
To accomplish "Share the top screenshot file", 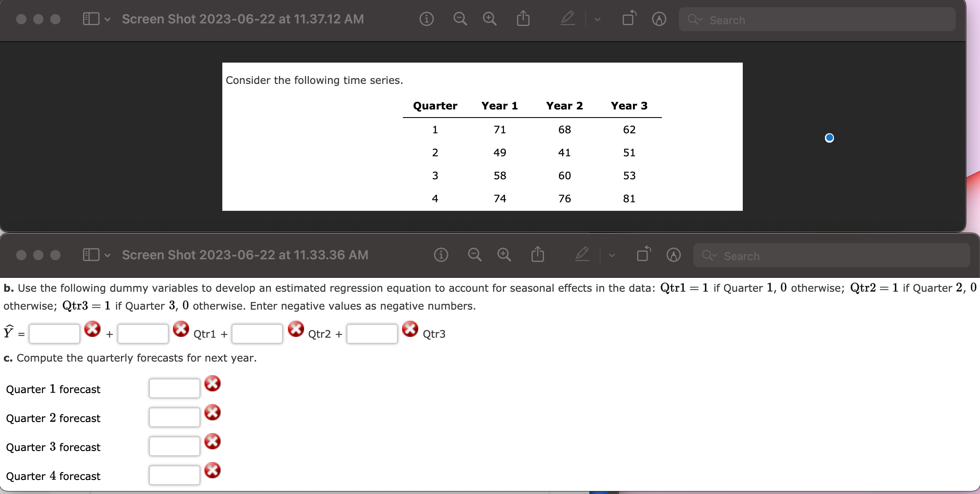I will pos(523,19).
